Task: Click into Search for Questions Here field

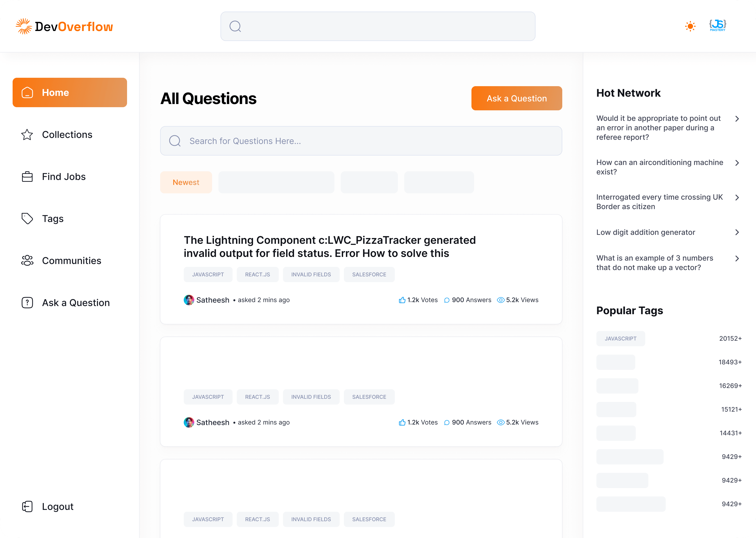Action: tap(361, 141)
